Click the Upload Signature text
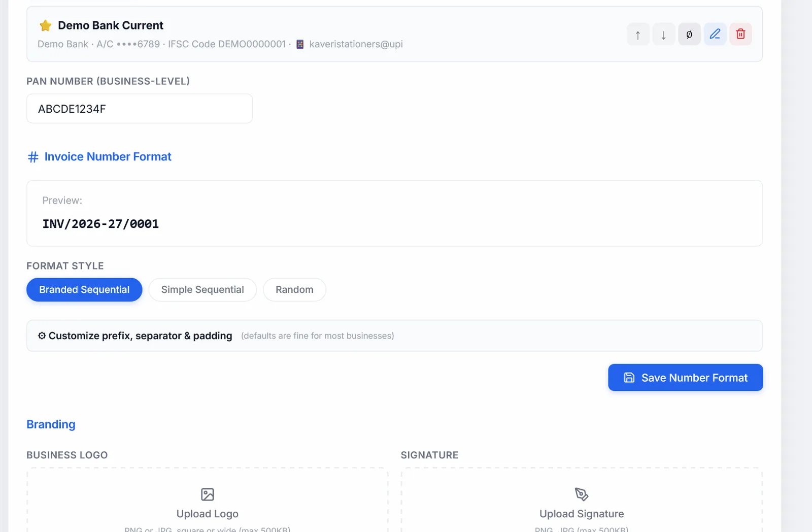Viewport: 812px width, 532px height. tap(582, 514)
